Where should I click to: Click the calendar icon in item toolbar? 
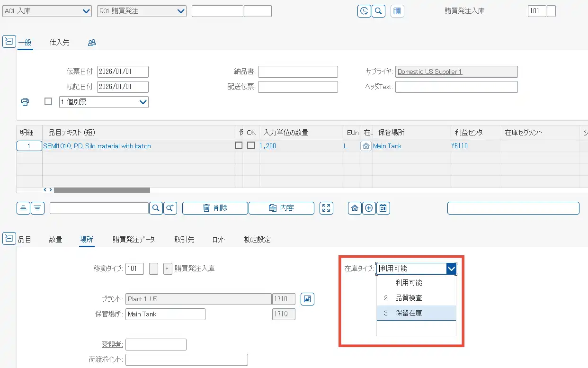[383, 208]
